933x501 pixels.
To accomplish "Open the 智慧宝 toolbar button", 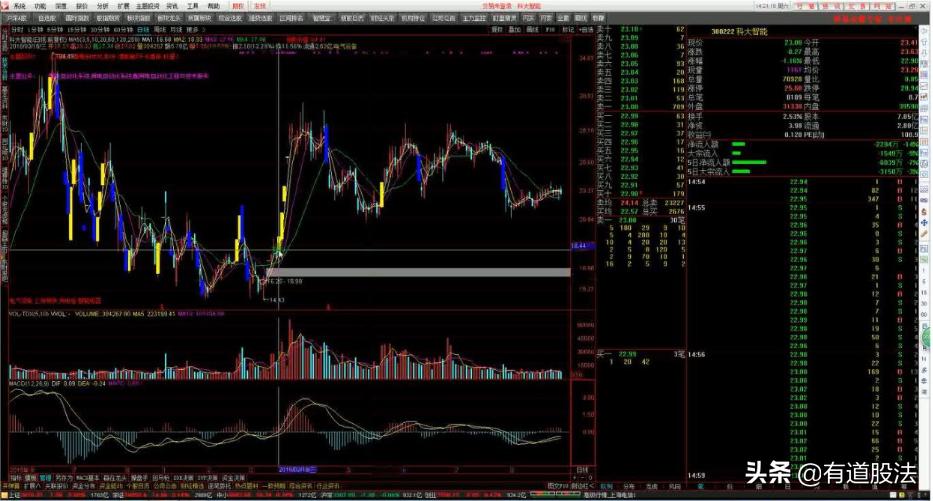I will (321, 18).
